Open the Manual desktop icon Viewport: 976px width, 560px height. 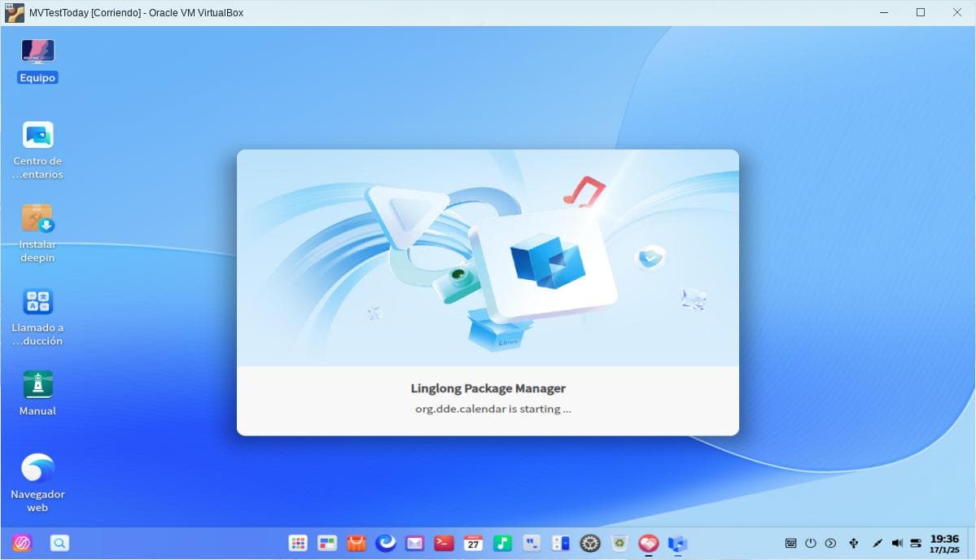[37, 393]
